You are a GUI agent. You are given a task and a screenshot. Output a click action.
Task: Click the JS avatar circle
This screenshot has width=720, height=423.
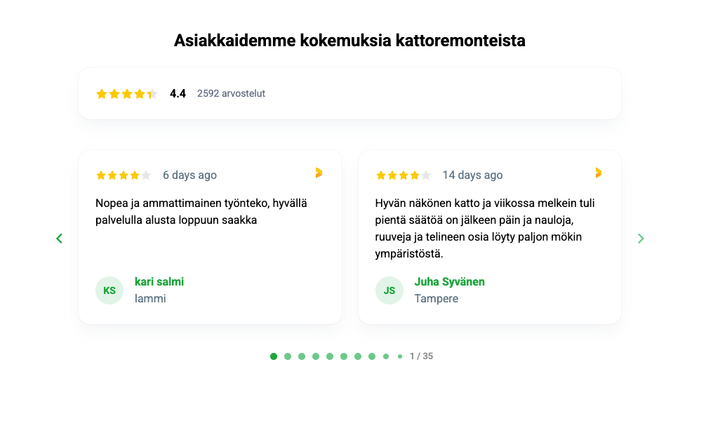click(x=389, y=290)
